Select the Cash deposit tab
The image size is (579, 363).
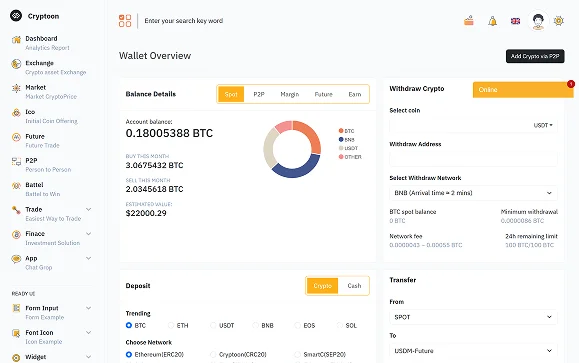(354, 286)
